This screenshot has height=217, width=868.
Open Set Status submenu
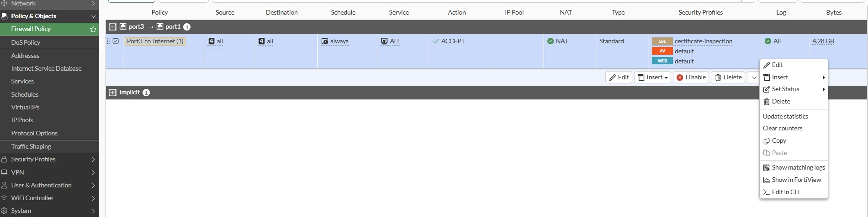pyautogui.click(x=794, y=89)
